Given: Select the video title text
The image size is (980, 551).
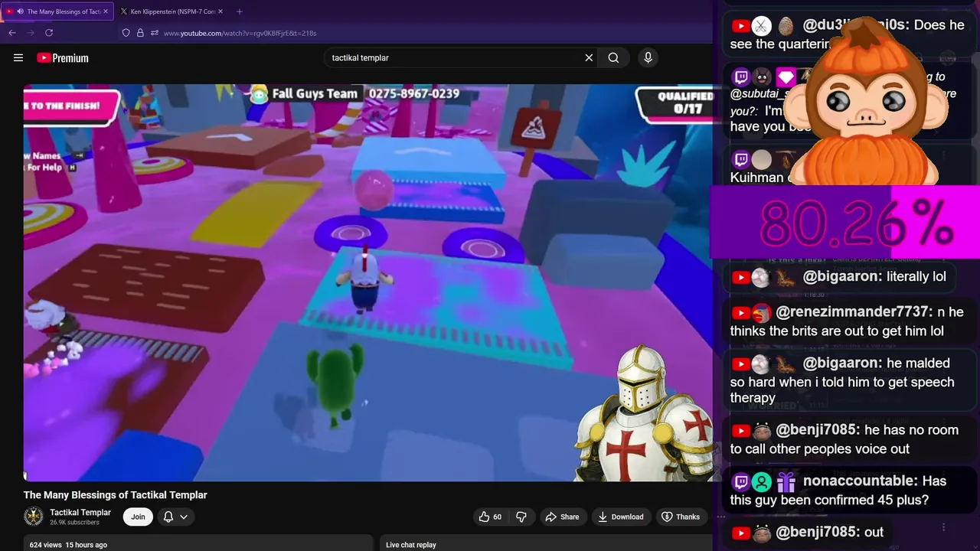Looking at the screenshot, I should [116, 494].
